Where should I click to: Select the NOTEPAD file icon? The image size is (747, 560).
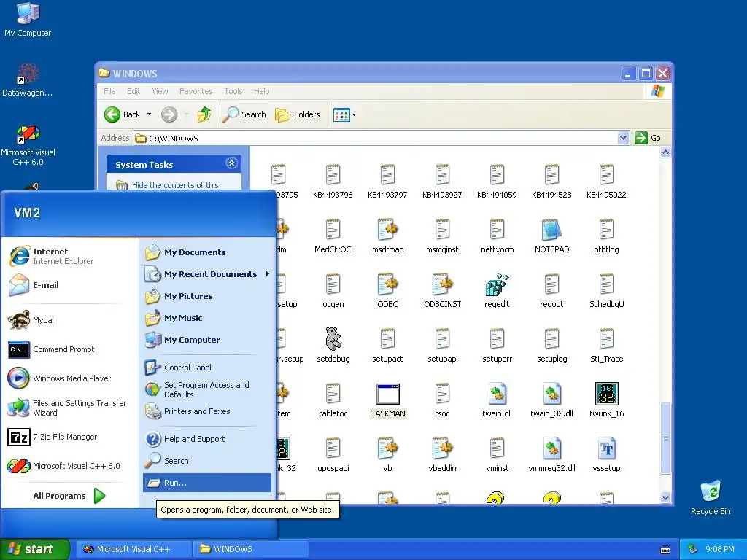tap(551, 230)
